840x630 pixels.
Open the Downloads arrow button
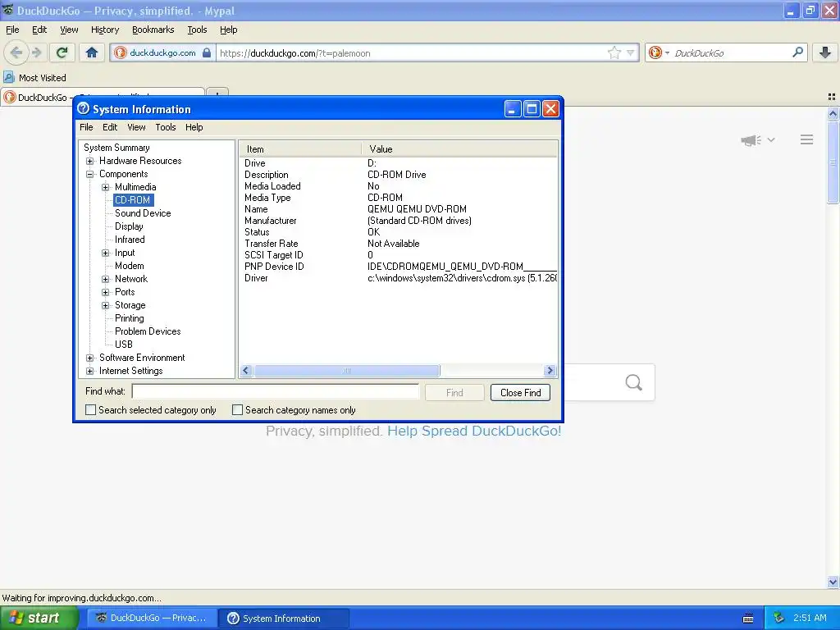825,52
